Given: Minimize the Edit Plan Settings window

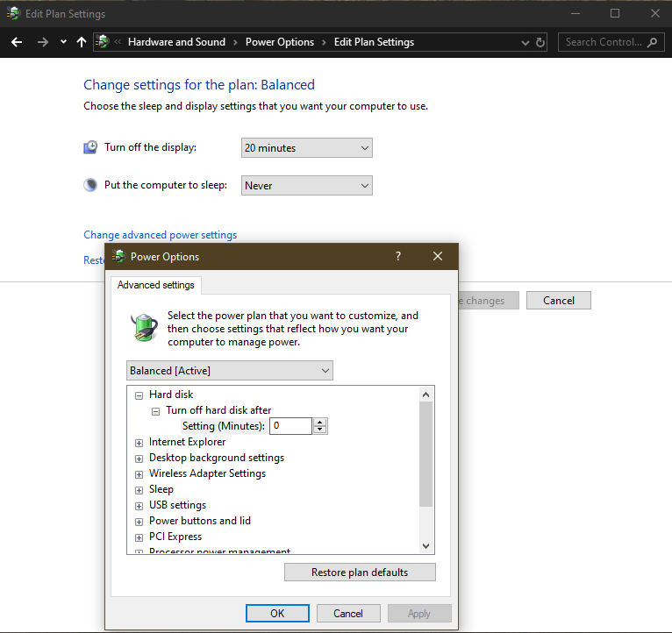Looking at the screenshot, I should click(x=575, y=13).
